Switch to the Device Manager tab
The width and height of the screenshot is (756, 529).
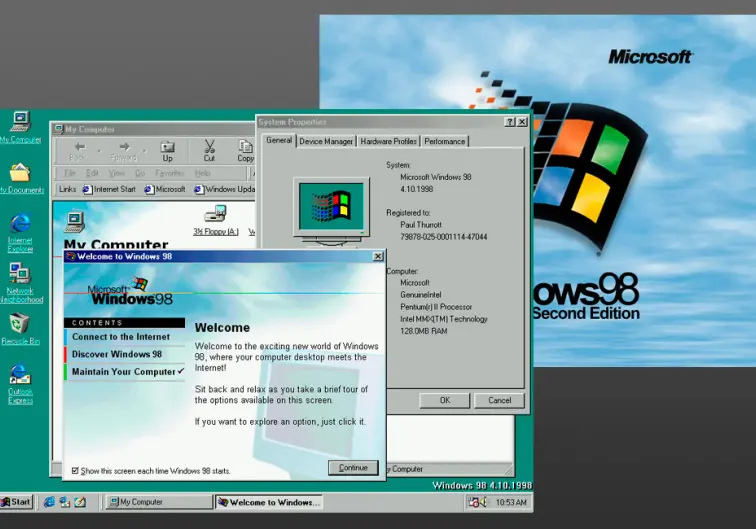(x=326, y=141)
